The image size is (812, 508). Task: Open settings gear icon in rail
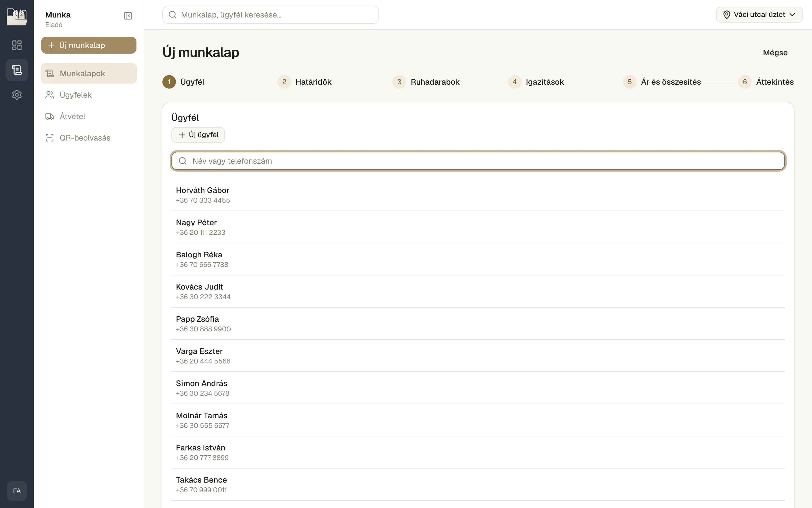pyautogui.click(x=17, y=95)
